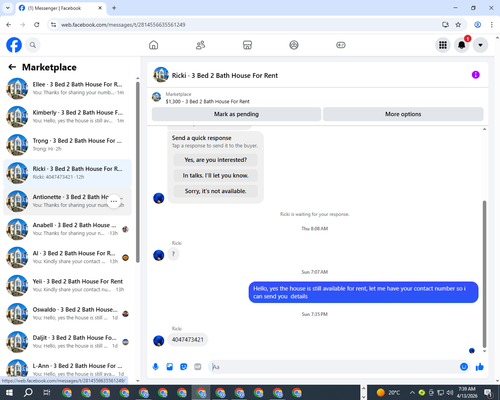Expand the account dropdown arrow
This screenshot has width=500, height=400.
pos(480,45)
